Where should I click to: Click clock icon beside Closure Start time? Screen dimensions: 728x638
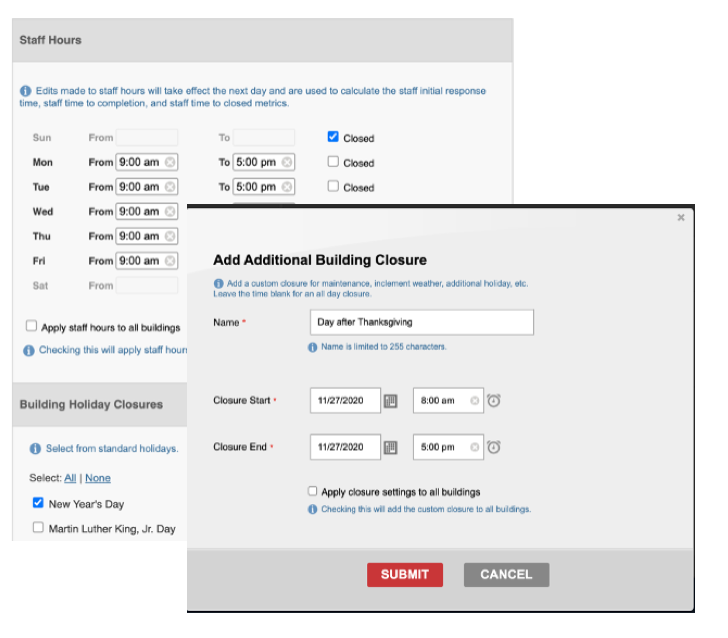[x=494, y=401]
